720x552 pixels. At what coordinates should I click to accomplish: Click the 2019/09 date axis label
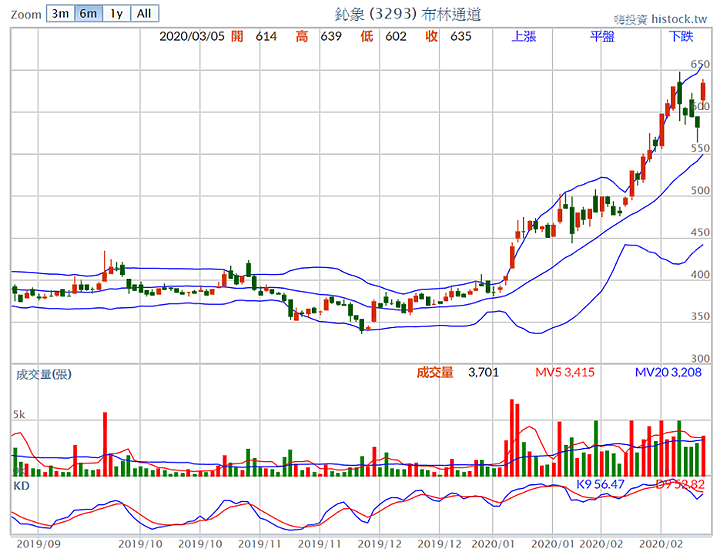38,544
